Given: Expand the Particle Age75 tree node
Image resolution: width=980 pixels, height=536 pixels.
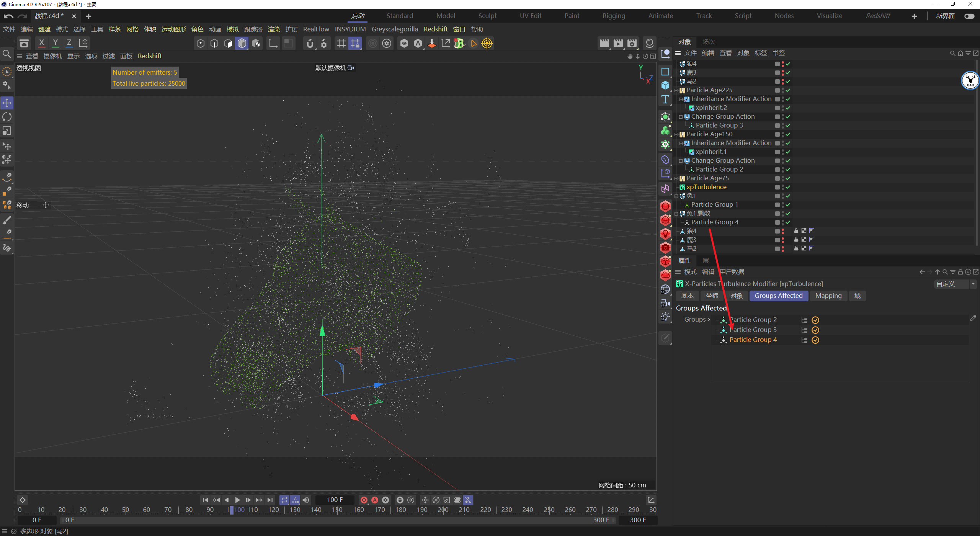Looking at the screenshot, I should point(676,179).
